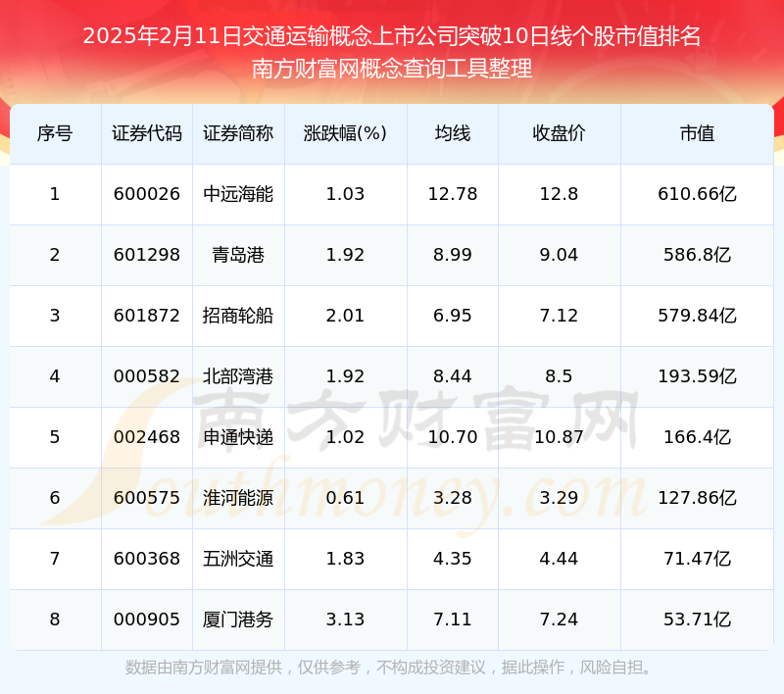Select market cap 610.66亿

tap(697, 194)
